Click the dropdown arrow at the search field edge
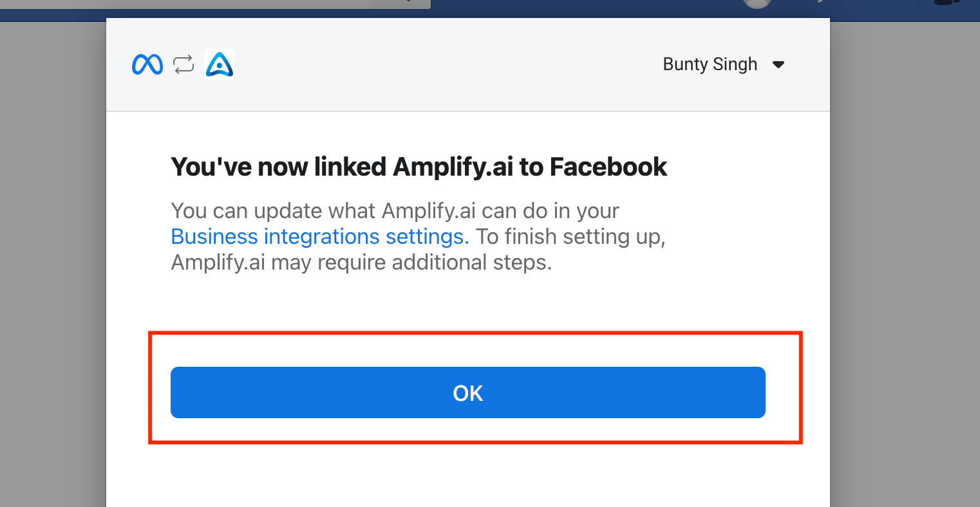This screenshot has height=507, width=980. coord(402,3)
